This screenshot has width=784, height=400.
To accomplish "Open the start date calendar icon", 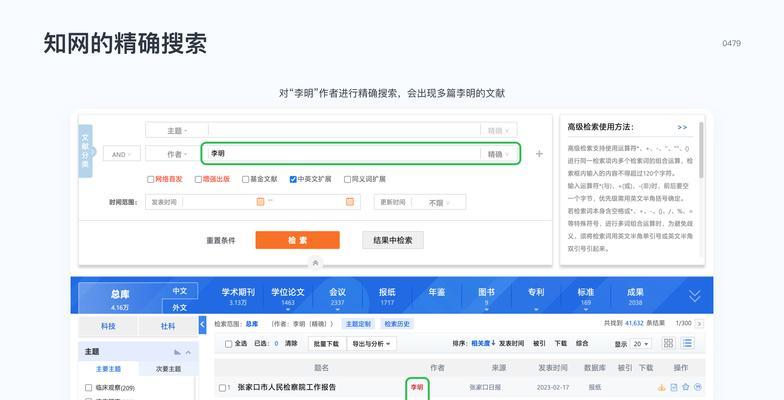I will pyautogui.click(x=260, y=202).
